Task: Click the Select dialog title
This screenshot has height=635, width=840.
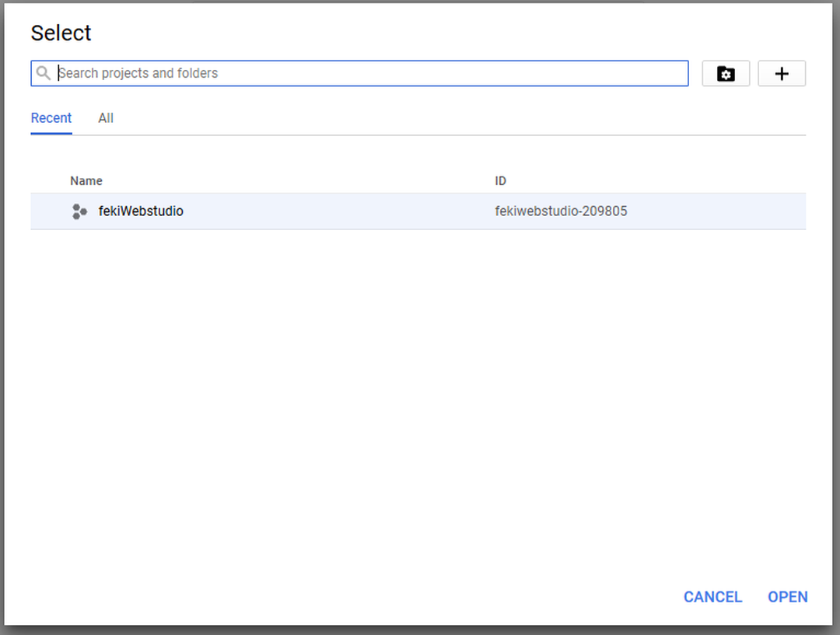Action: coord(61,33)
